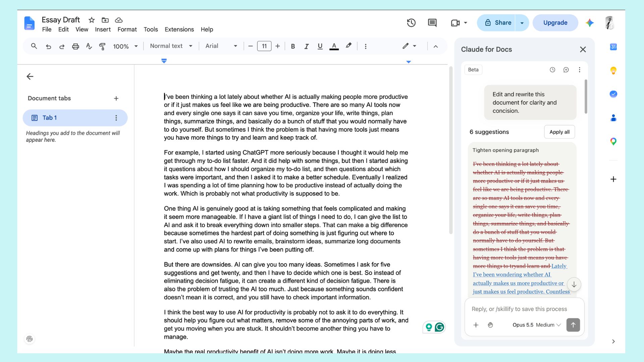Open the Insert menu
Image resolution: width=644 pixels, height=362 pixels.
103,29
